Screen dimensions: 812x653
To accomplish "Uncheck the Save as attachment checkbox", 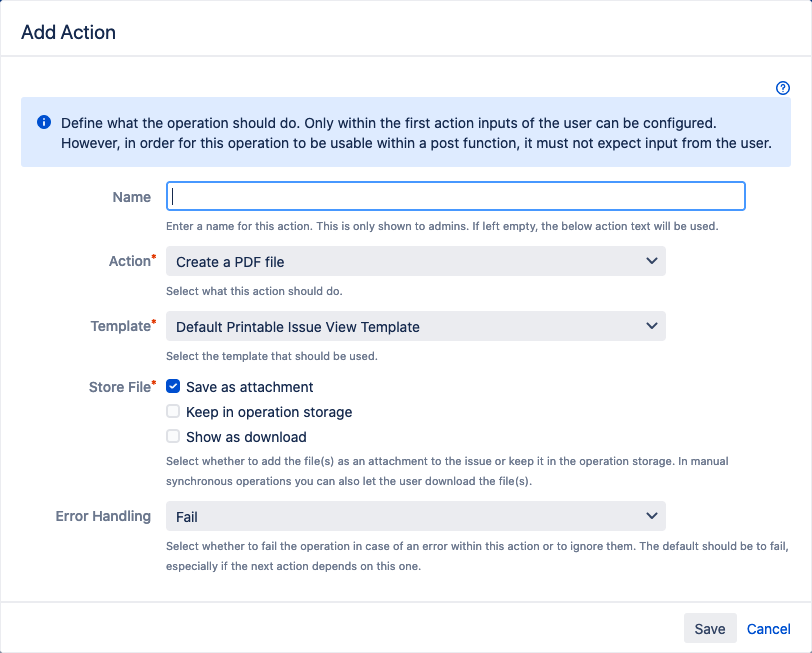I will (173, 387).
